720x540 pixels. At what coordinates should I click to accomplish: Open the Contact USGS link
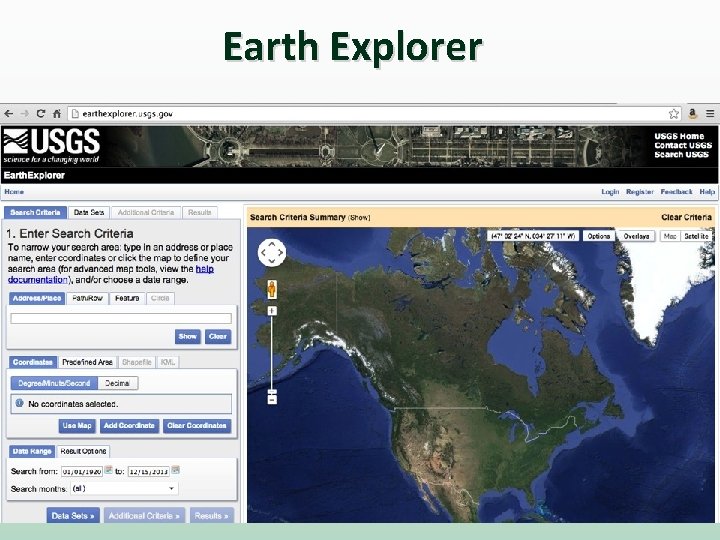pyautogui.click(x=683, y=145)
